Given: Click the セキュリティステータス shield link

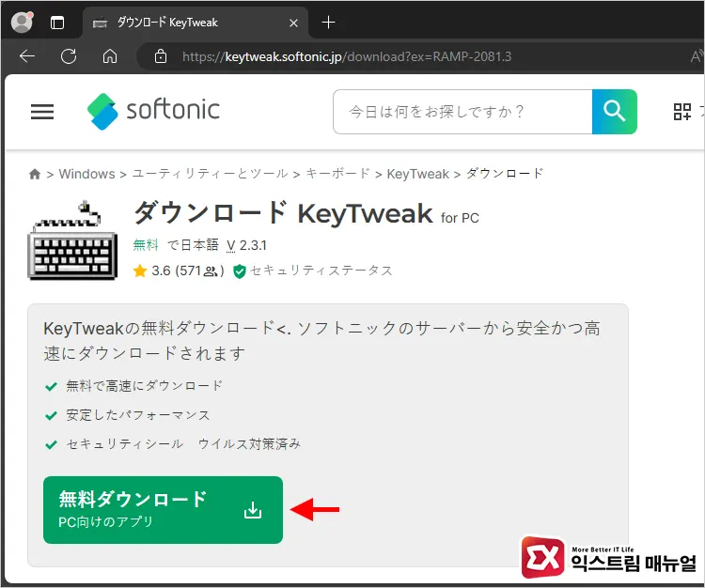Looking at the screenshot, I should 313,271.
